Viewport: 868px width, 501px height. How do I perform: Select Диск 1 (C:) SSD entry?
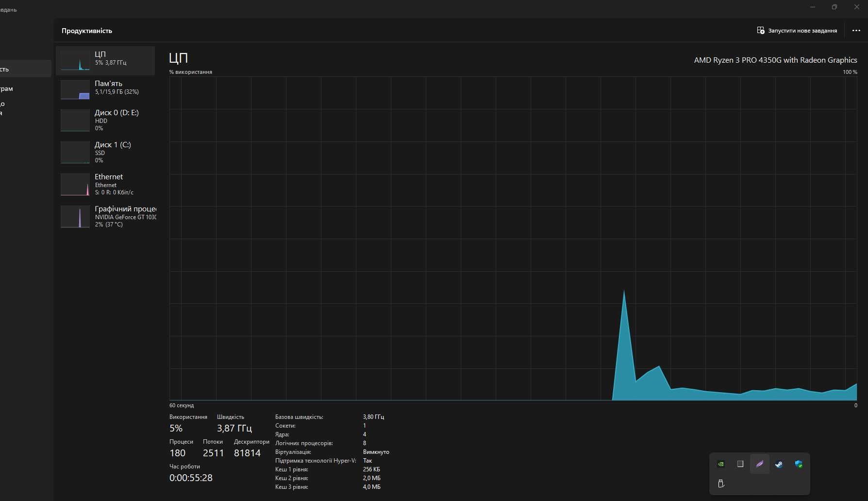[105, 152]
